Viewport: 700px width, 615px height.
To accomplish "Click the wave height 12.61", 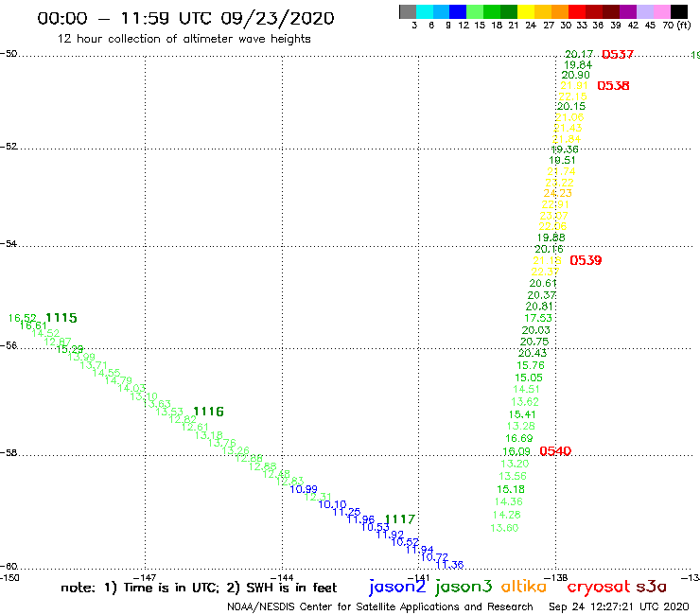I will click(x=195, y=427).
